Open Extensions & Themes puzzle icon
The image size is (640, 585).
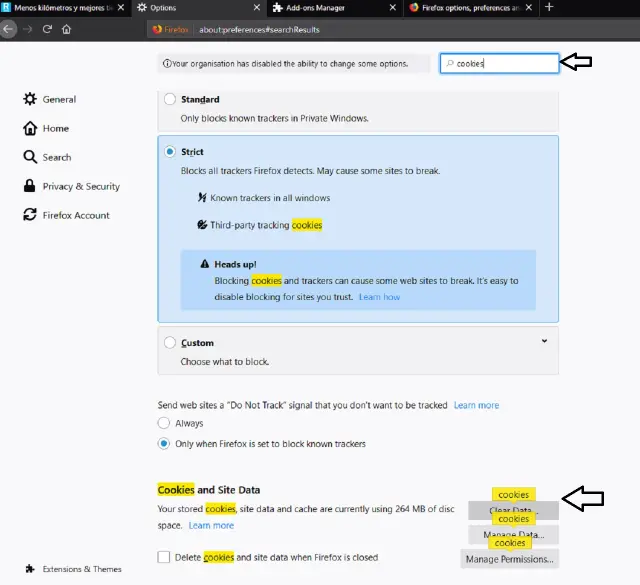pyautogui.click(x=30, y=569)
